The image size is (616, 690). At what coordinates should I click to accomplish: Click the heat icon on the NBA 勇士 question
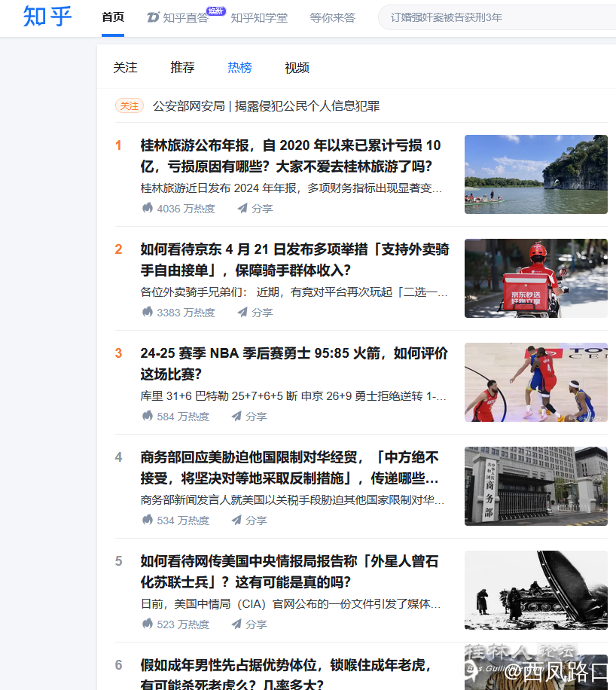146,416
